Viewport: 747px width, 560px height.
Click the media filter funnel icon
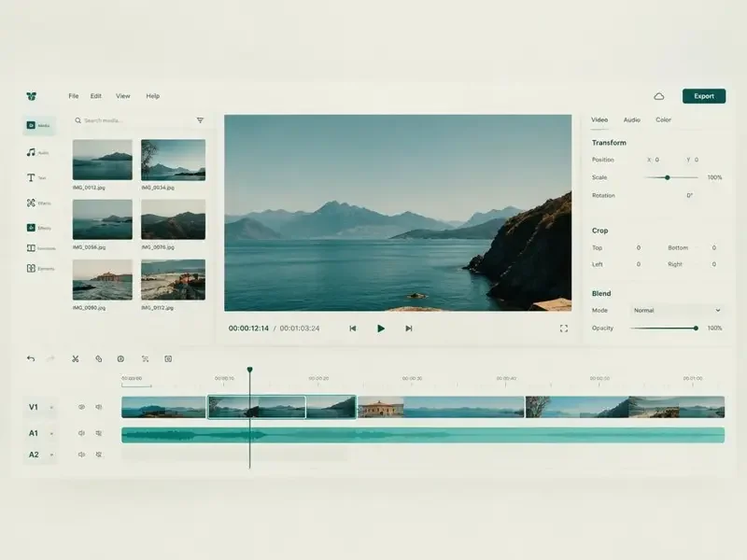point(200,120)
